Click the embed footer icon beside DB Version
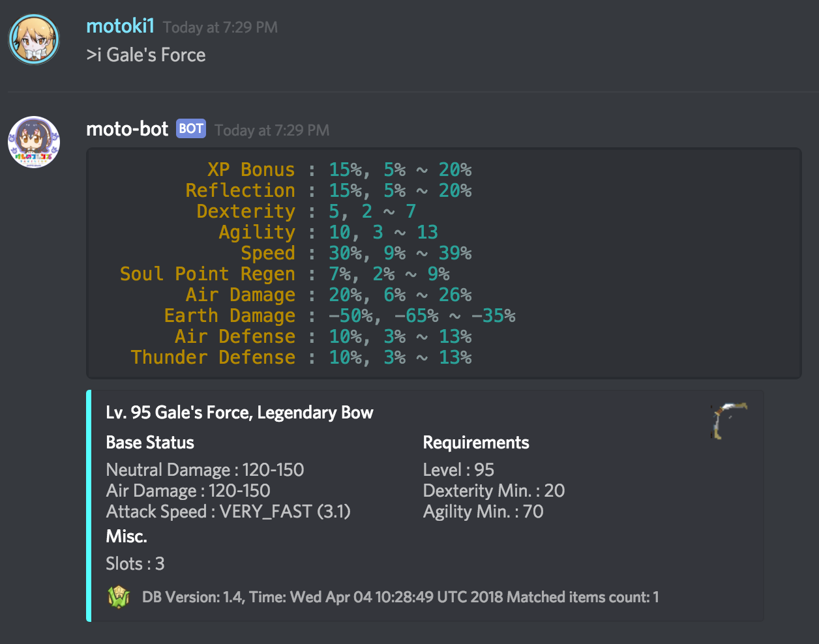The image size is (819, 644). (119, 597)
